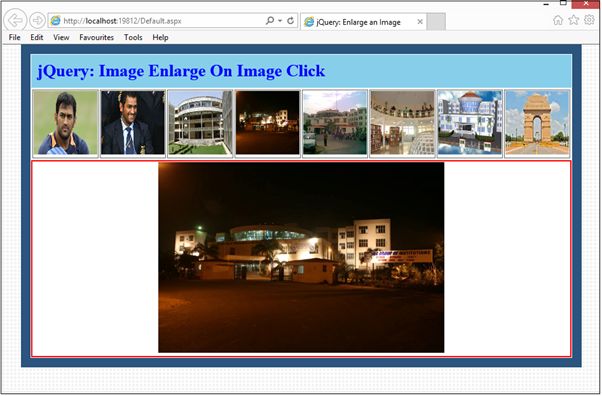Click the search magnifier in address bar

click(x=270, y=20)
